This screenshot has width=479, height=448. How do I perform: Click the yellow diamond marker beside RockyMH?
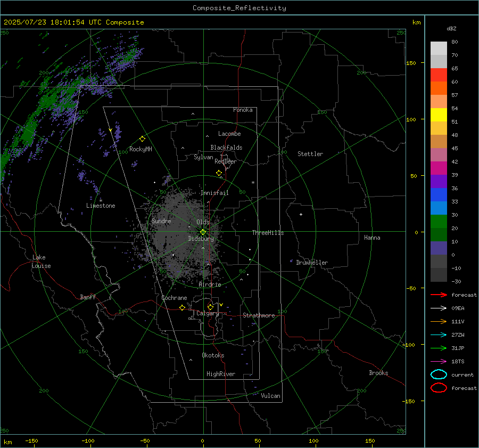(142, 139)
